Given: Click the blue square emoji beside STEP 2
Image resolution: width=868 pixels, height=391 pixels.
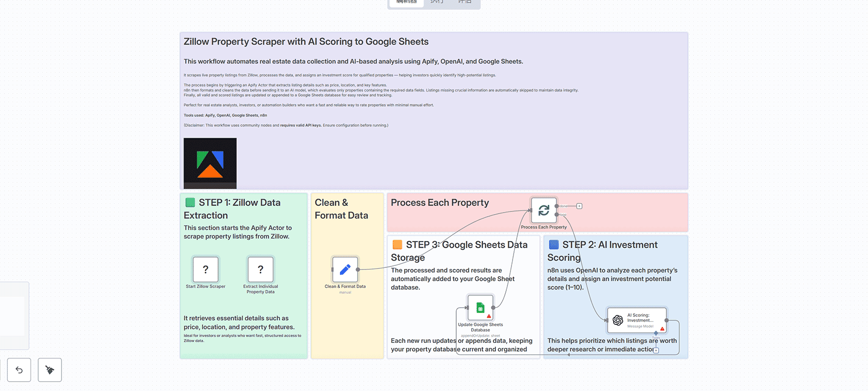Looking at the screenshot, I should 553,245.
